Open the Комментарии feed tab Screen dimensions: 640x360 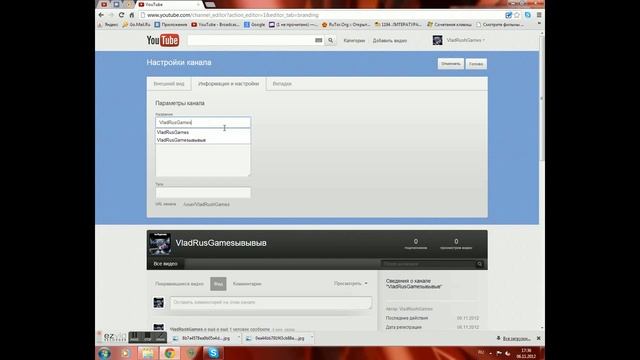coord(247,284)
